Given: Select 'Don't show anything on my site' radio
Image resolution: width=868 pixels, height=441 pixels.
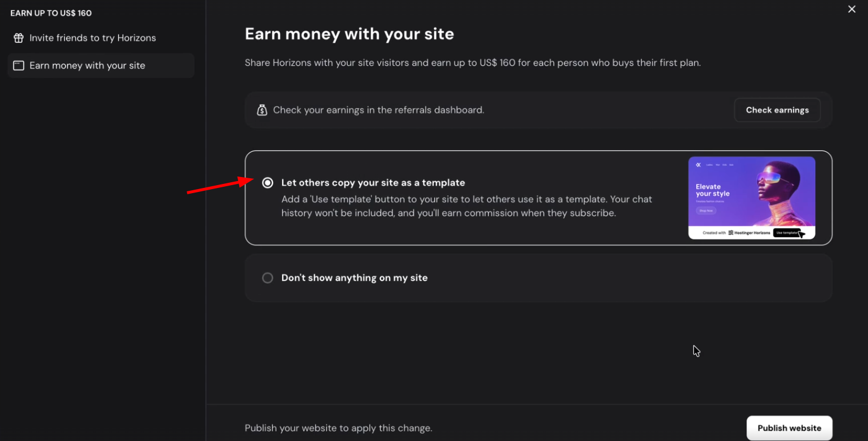Looking at the screenshot, I should point(267,278).
